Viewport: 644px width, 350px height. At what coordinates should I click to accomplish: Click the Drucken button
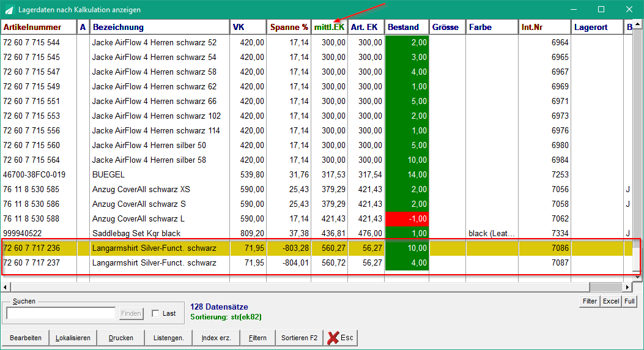120,338
